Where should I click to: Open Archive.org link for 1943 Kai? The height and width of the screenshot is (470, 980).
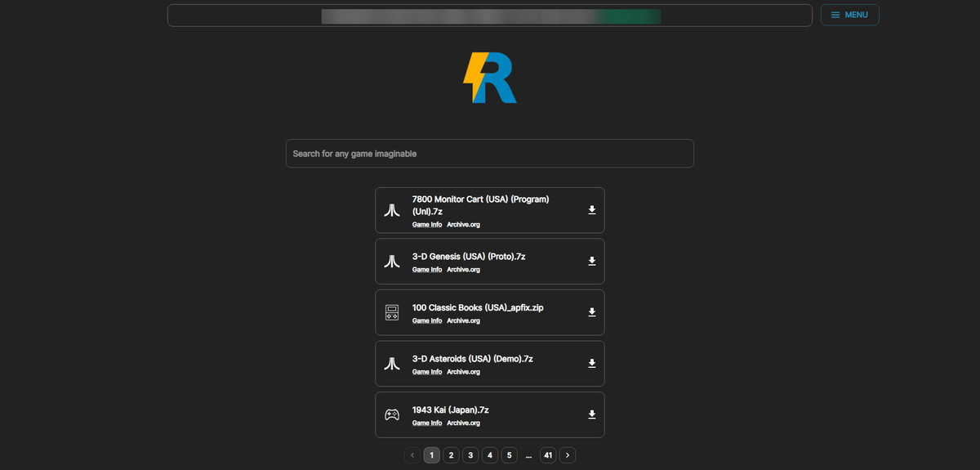463,423
